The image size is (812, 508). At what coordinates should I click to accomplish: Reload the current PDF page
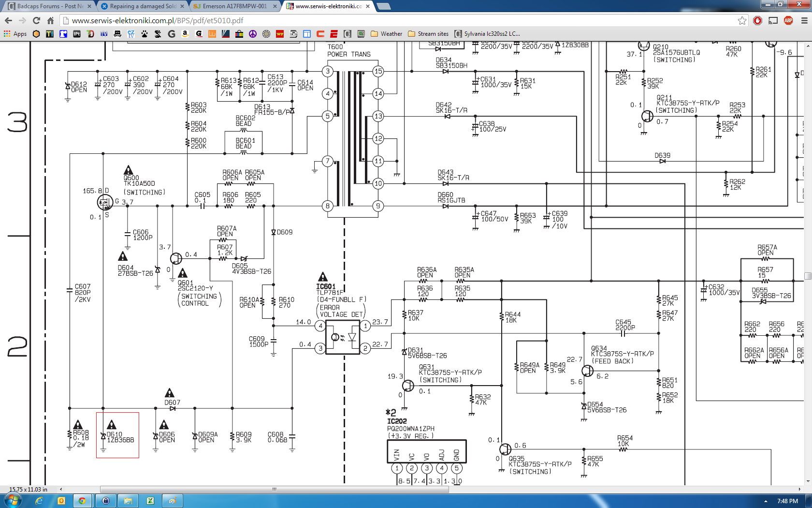click(36, 20)
